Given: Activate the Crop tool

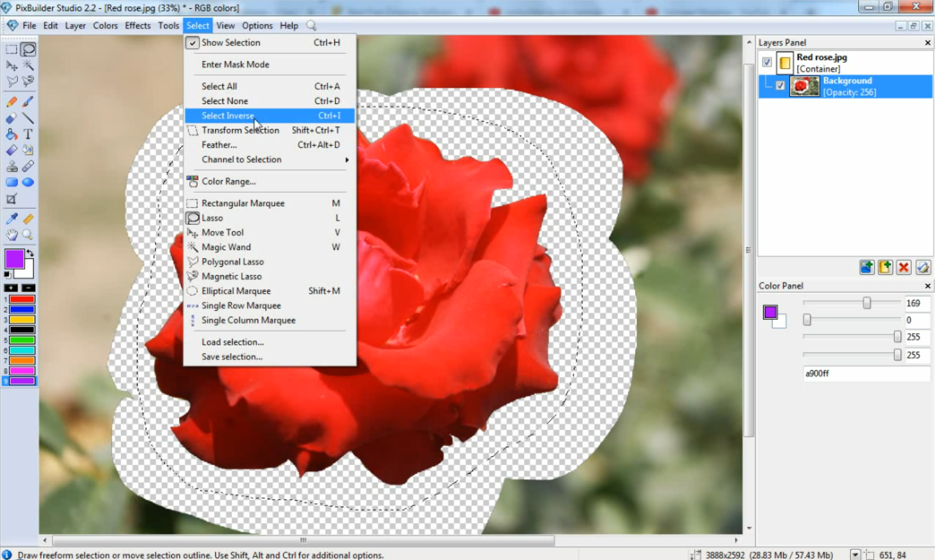Looking at the screenshot, I should pos(11,199).
